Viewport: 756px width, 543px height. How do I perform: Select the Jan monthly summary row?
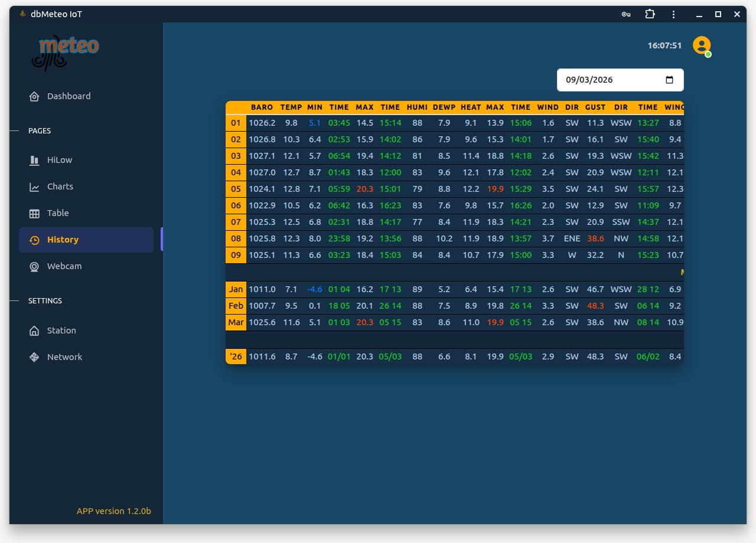coord(236,289)
